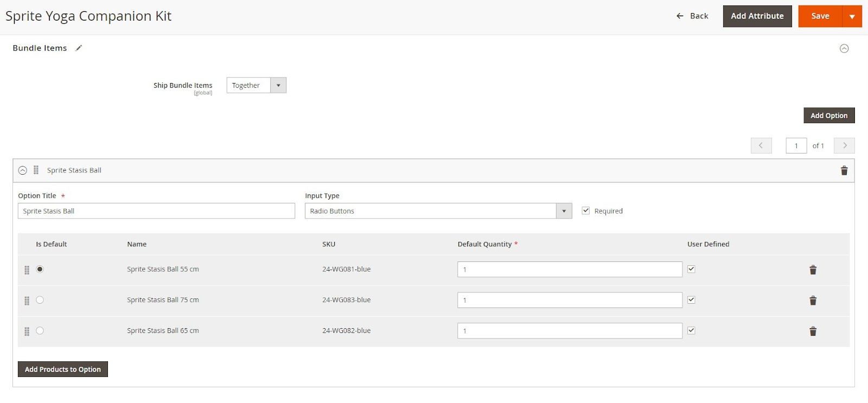Delete the Sprite Stasis Ball option
This screenshot has width=868, height=403.
844,170
